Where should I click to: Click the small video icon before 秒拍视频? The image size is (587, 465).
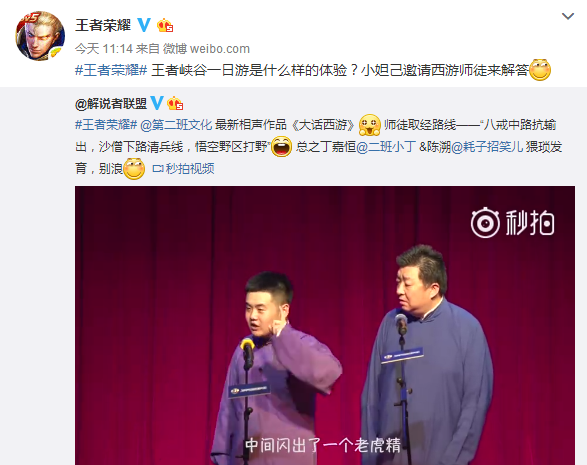[x=158, y=169]
